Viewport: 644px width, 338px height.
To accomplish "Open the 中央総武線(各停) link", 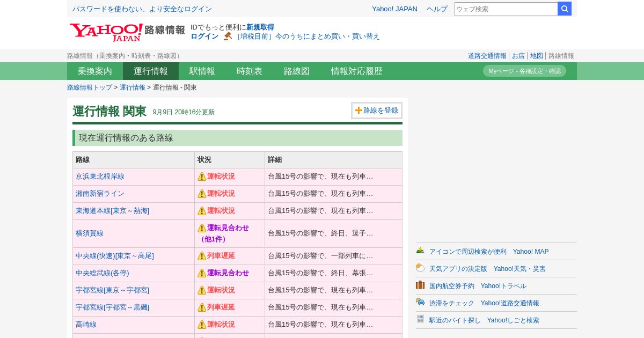I will point(103,273).
